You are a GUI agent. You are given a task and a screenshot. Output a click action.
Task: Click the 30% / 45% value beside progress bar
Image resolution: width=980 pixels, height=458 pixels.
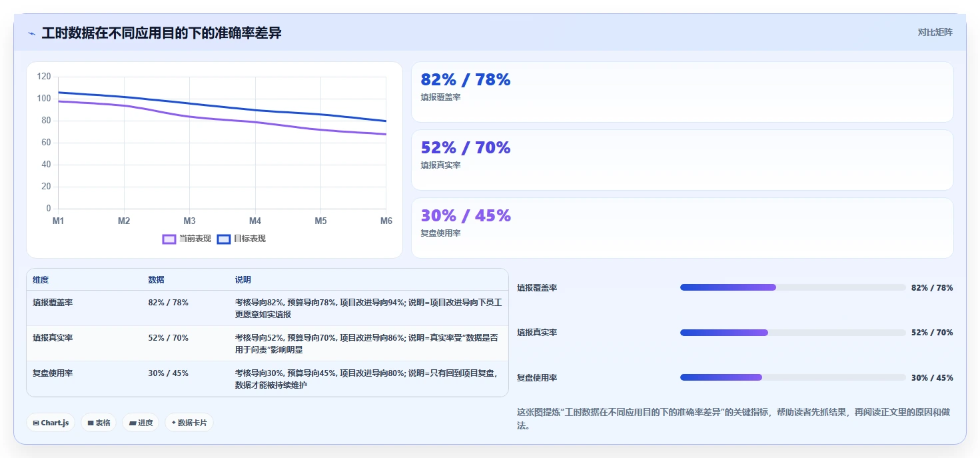click(932, 377)
